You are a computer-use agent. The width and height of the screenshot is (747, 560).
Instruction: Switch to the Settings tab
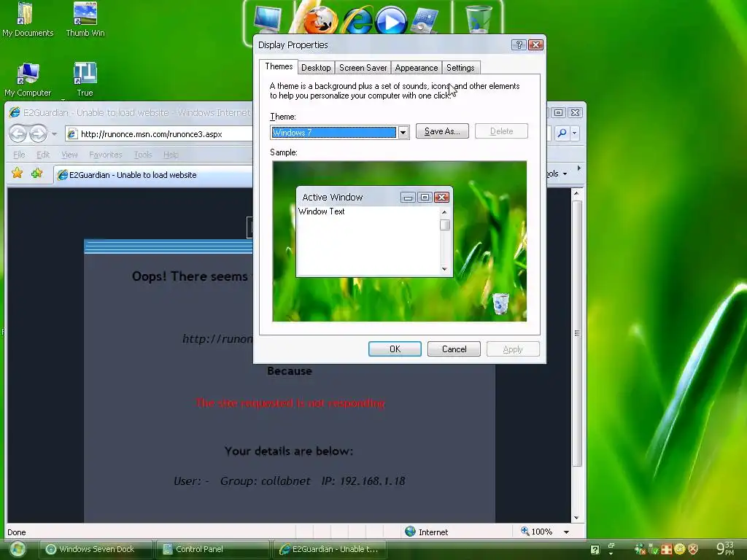pos(460,68)
